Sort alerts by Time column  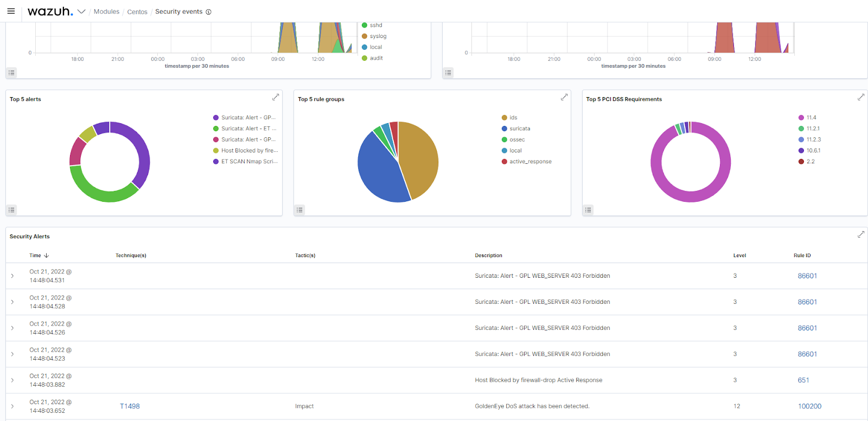(x=39, y=256)
